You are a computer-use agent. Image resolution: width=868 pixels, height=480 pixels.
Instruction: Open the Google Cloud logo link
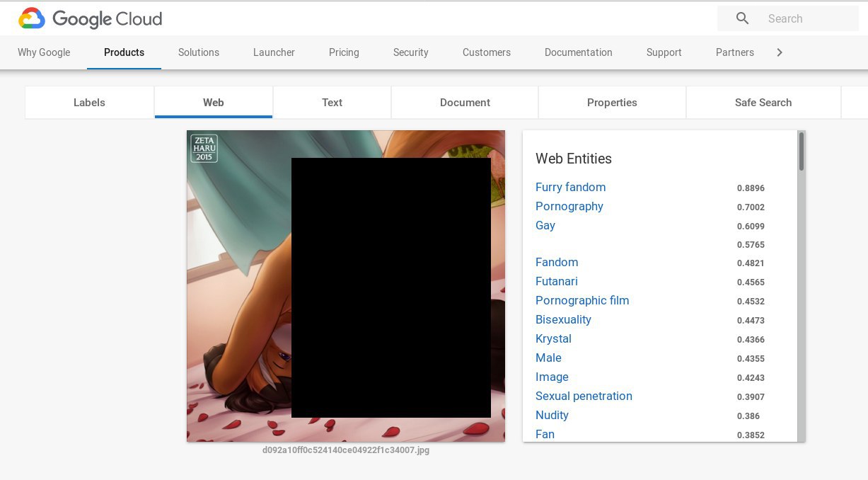pos(90,18)
